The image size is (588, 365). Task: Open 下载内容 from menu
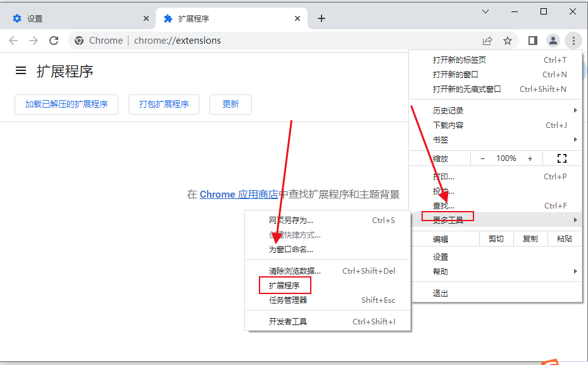pyautogui.click(x=496, y=125)
